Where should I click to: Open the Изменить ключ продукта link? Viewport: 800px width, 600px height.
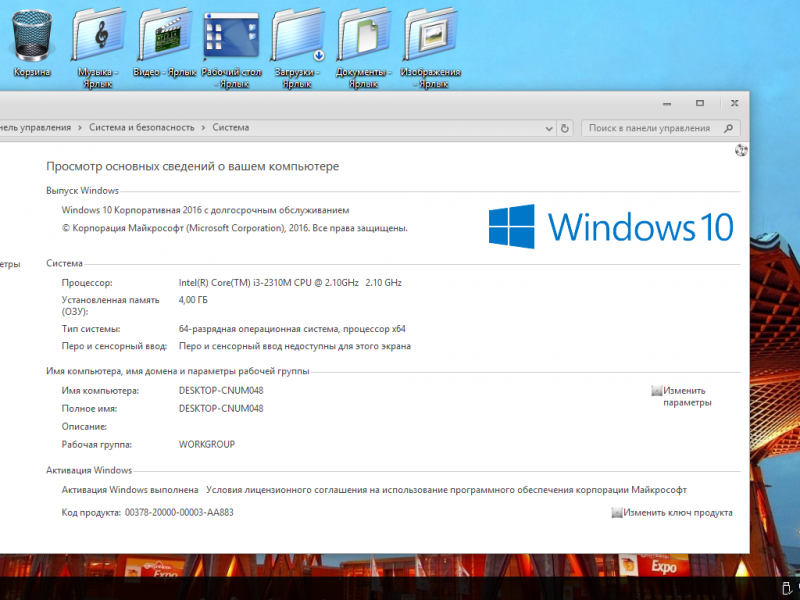point(672,513)
